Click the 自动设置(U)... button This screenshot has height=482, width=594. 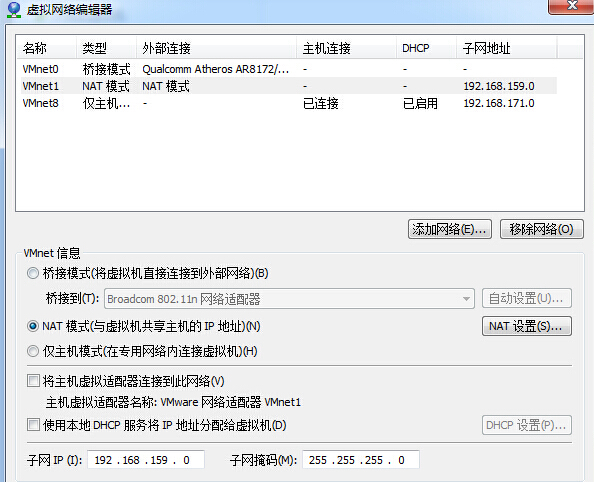[x=527, y=298]
